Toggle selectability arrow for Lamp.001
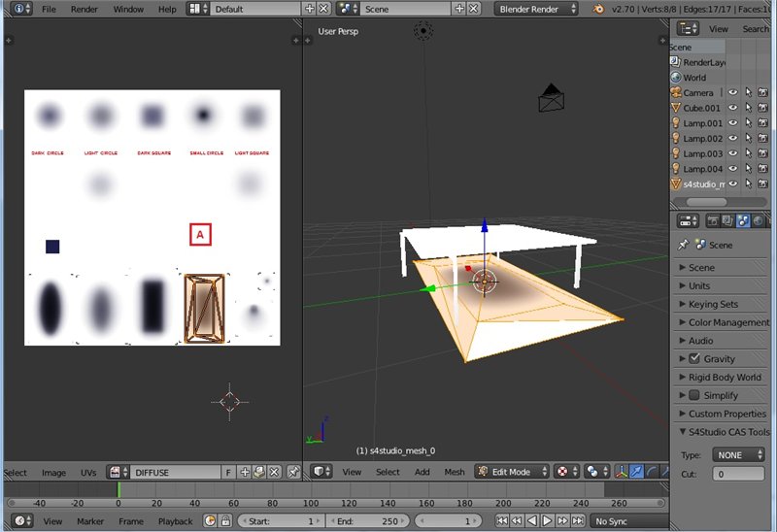 (x=748, y=123)
